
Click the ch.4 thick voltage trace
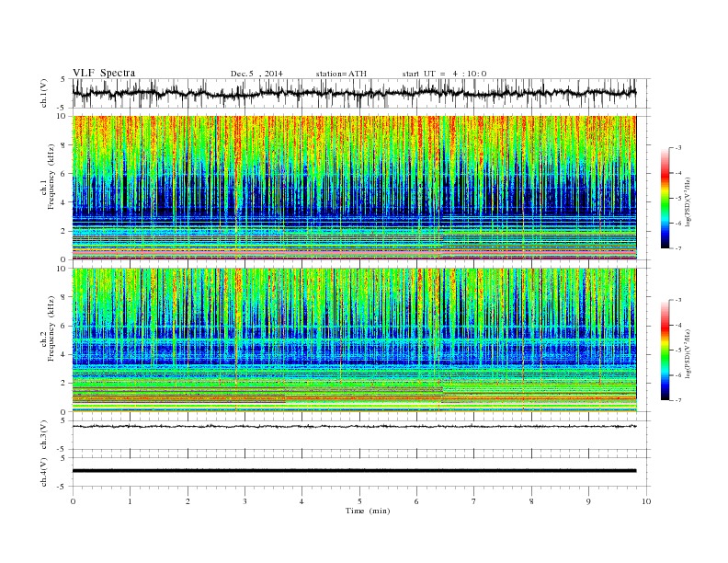tap(355, 471)
